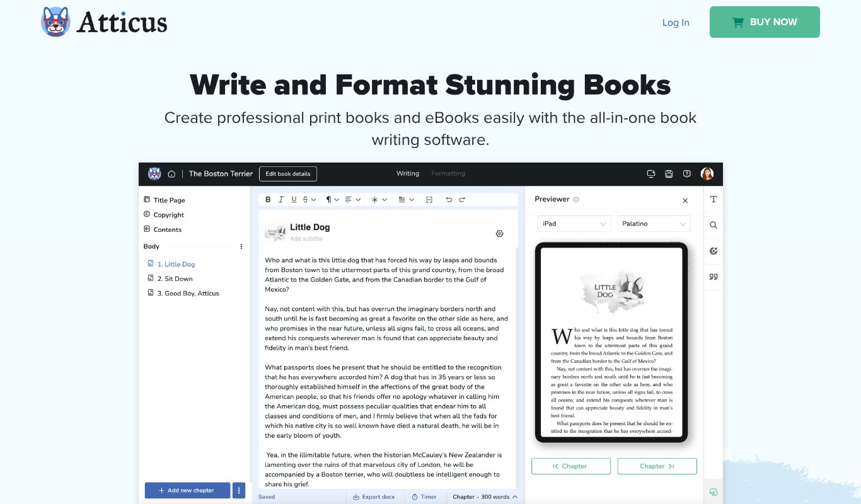Go to the home icon in the app bar
861x504 pixels.
coord(171,174)
